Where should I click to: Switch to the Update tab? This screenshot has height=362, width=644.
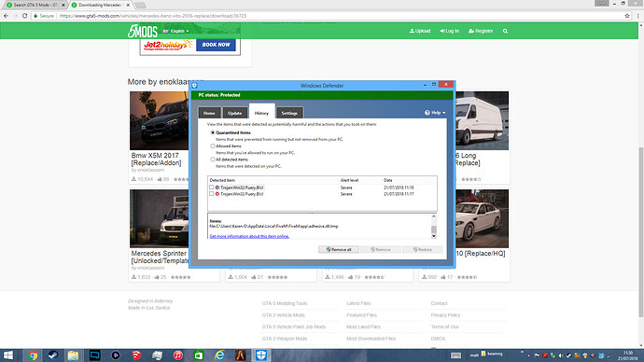click(235, 113)
